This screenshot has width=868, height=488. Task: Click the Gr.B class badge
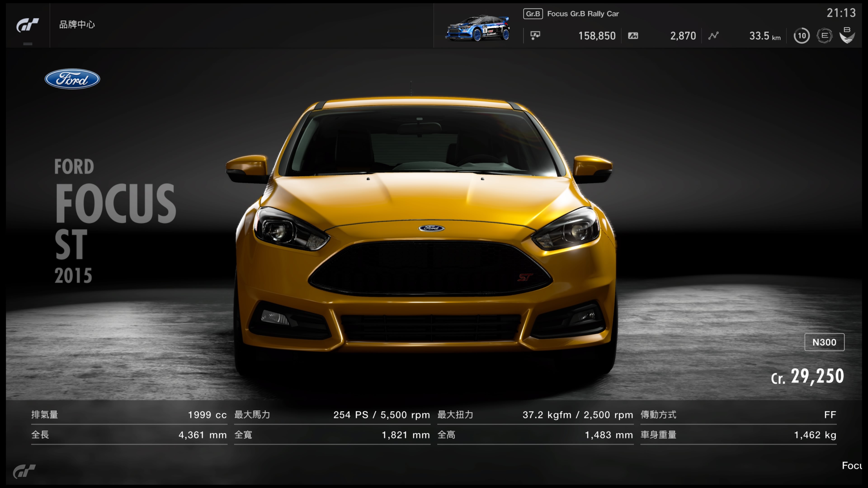[x=533, y=14]
